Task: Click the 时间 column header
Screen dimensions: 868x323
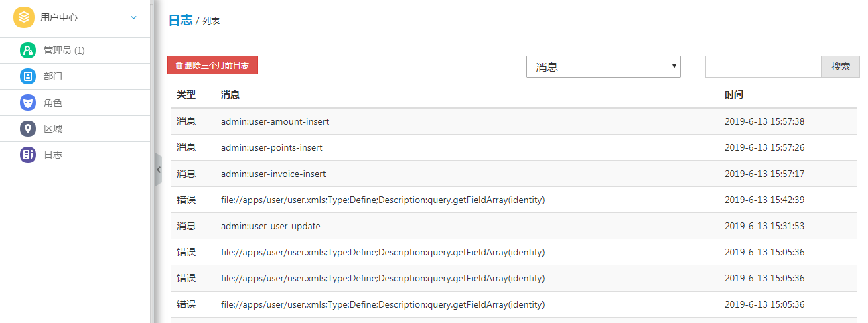Action: 734,94
